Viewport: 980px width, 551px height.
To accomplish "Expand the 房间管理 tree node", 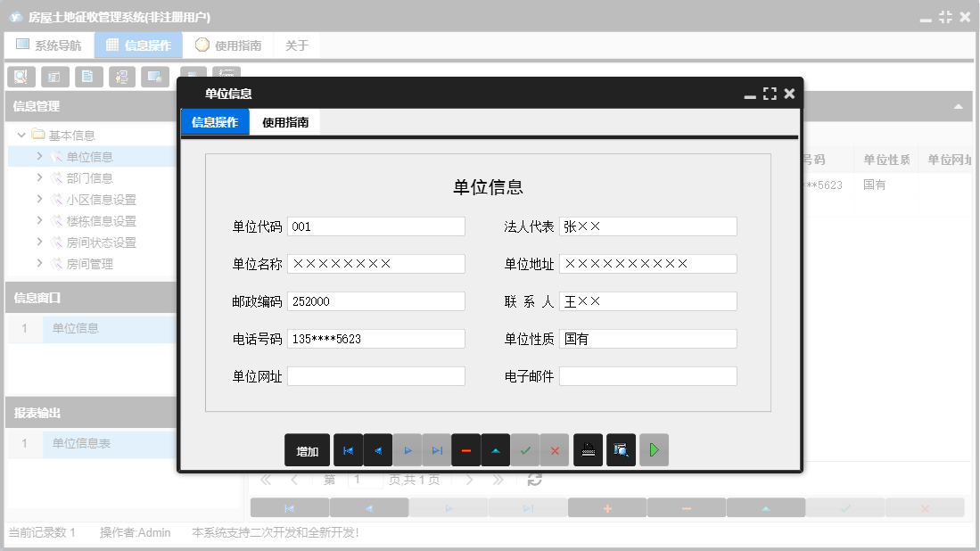I will pyautogui.click(x=41, y=263).
